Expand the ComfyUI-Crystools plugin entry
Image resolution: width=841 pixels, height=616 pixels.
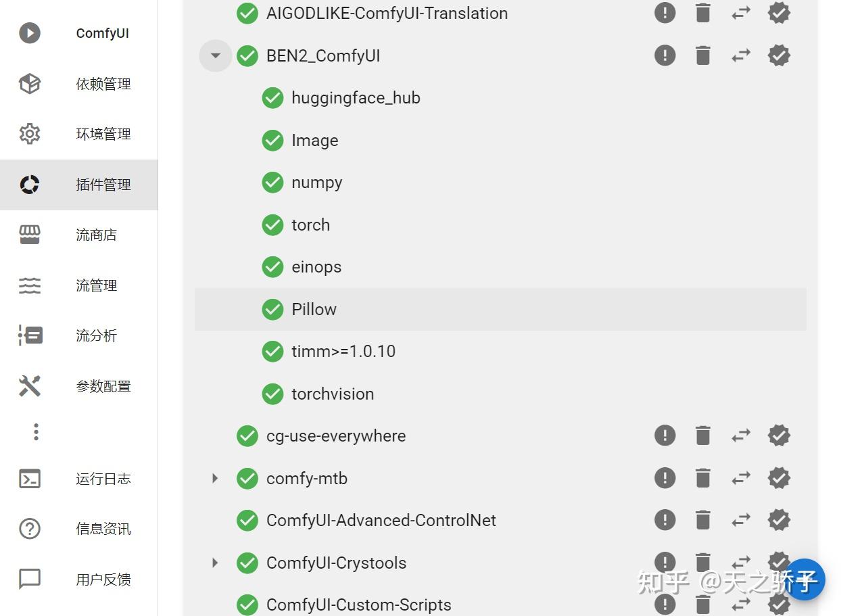click(x=215, y=563)
